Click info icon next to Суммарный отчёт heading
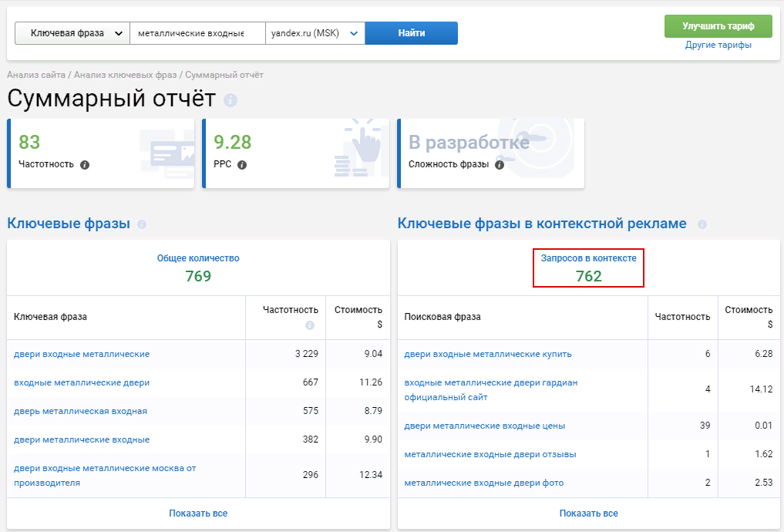784x532 pixels. 230,100
